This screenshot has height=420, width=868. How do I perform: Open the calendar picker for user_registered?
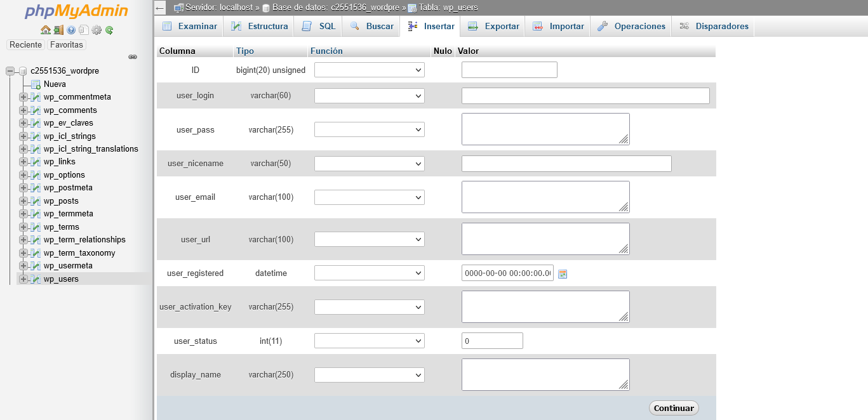pos(562,273)
